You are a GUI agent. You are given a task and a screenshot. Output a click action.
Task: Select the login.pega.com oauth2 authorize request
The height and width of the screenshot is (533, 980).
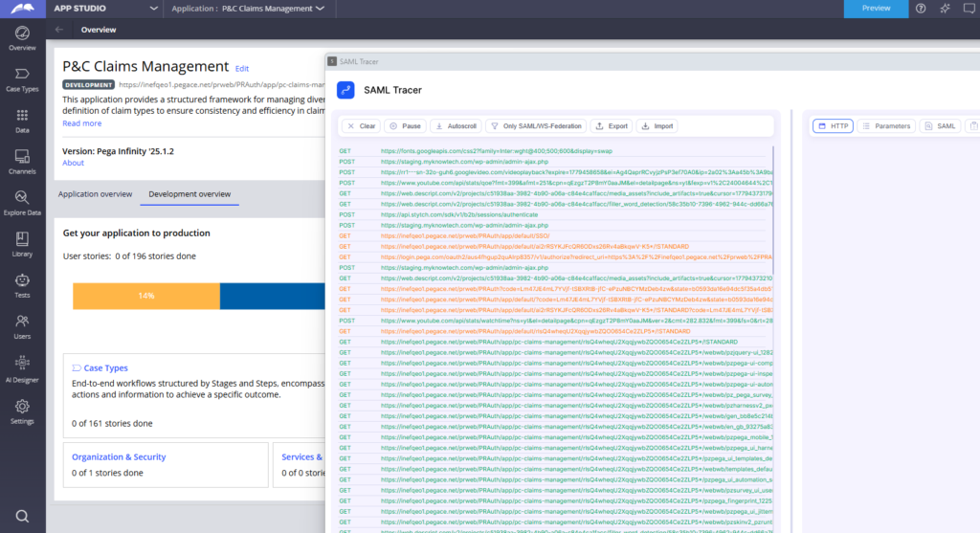coord(556,256)
